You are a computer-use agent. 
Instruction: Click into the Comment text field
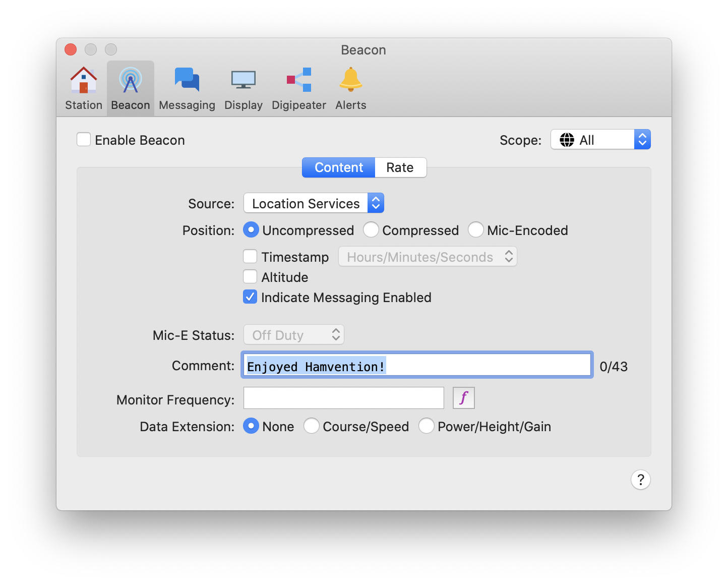(x=417, y=365)
